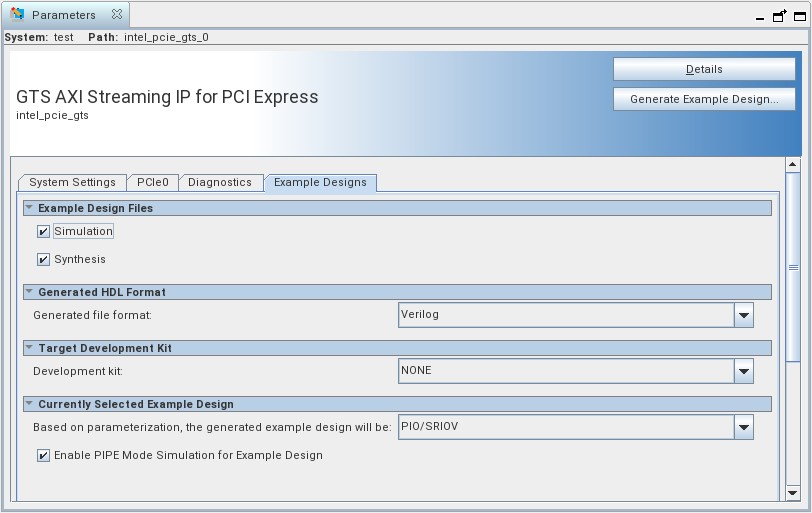Click the vertical scrollbar thumb
The width and height of the screenshot is (812, 513).
(x=793, y=267)
